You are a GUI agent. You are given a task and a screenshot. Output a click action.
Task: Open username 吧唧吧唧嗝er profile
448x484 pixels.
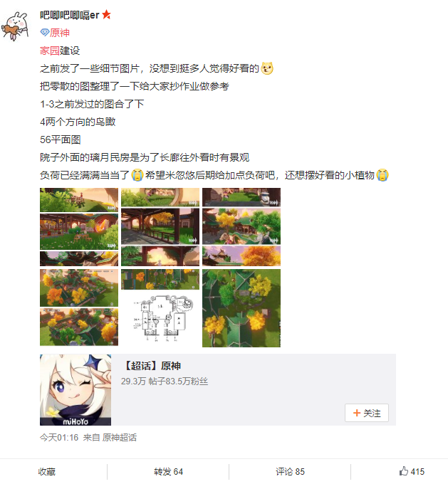tap(70, 14)
